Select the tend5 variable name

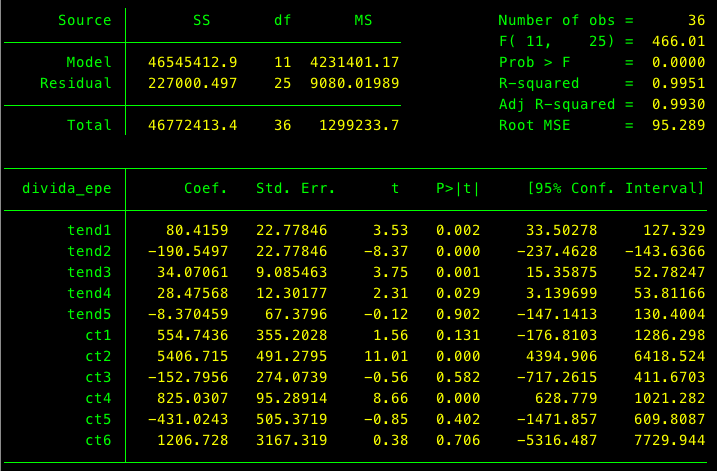(90, 313)
